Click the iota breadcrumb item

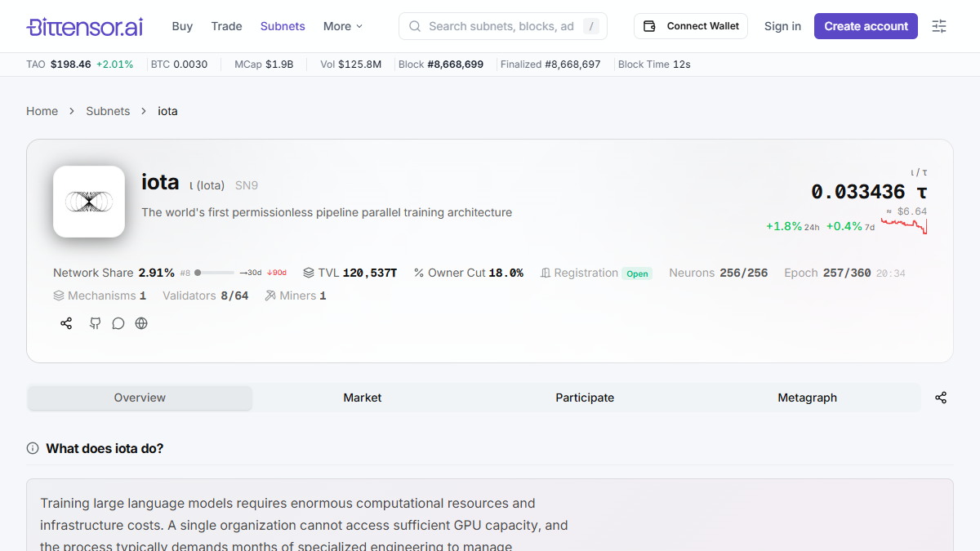click(x=167, y=111)
